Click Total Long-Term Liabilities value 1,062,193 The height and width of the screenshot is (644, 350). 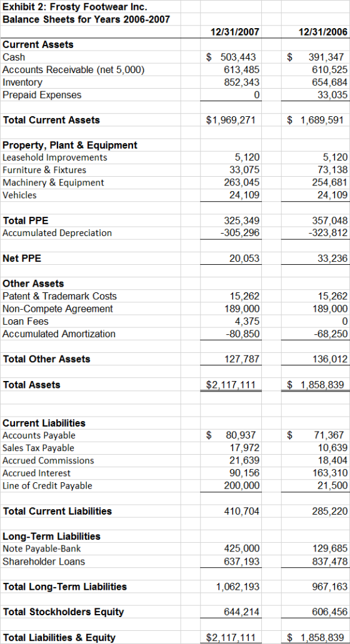(238, 587)
